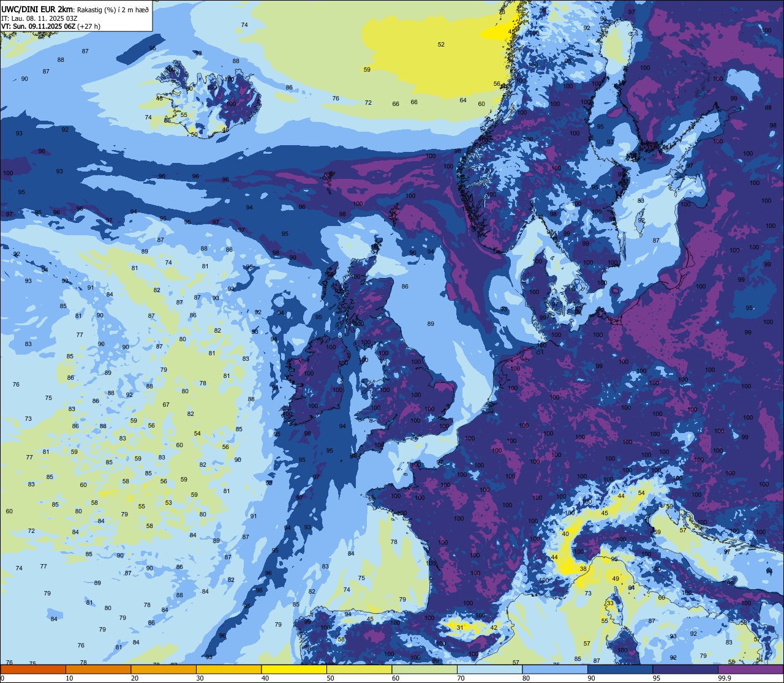Click the 64 value near the Norwegian coast
Screen dimensions: 784x683
click(x=463, y=100)
